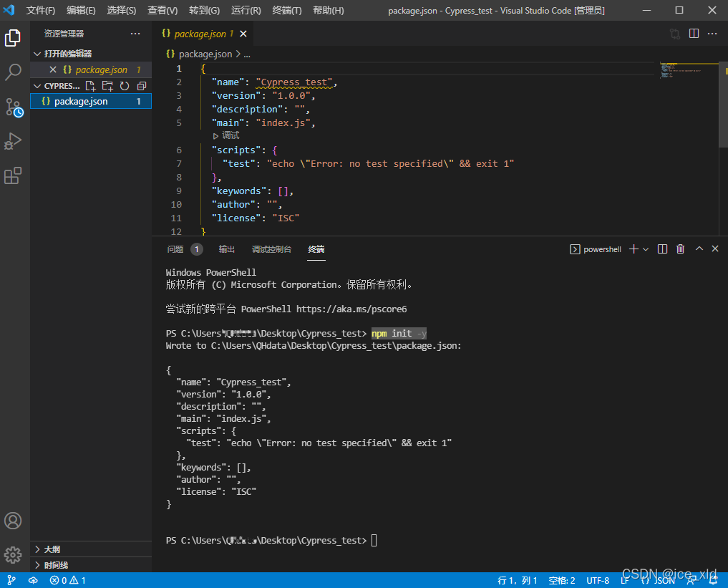Open the 终端(T) menu

pyautogui.click(x=287, y=11)
